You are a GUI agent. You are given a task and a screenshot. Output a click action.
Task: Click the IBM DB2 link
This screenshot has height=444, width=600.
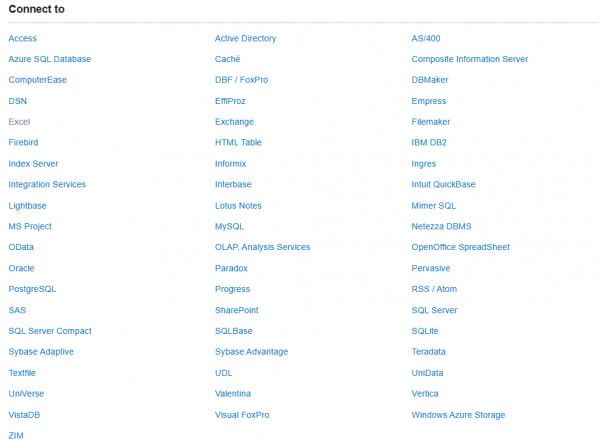[429, 142]
